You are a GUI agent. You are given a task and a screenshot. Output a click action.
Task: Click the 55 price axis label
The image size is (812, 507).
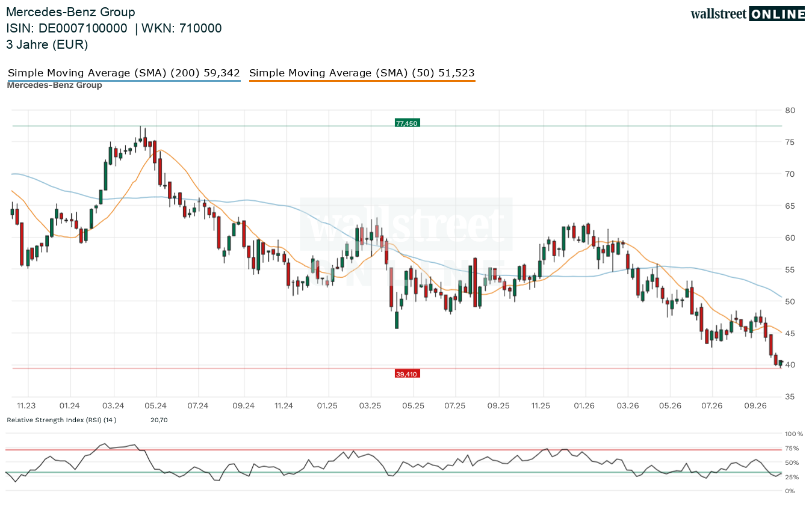790,270
